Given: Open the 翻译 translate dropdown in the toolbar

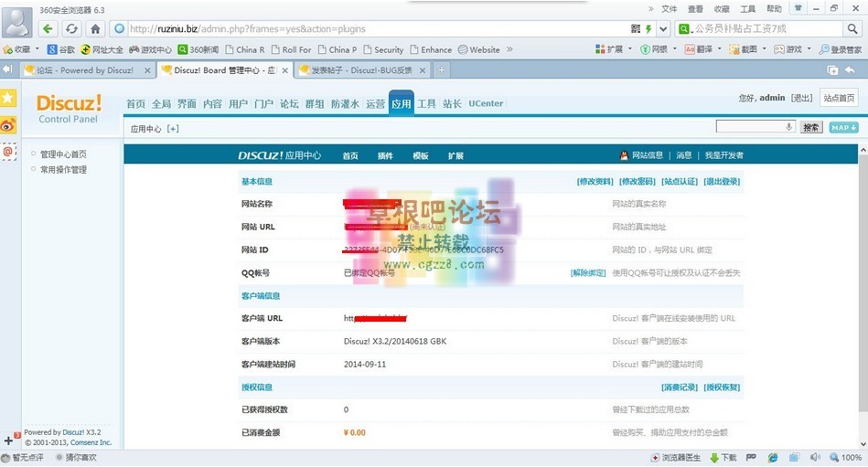Looking at the screenshot, I should pyautogui.click(x=699, y=49).
